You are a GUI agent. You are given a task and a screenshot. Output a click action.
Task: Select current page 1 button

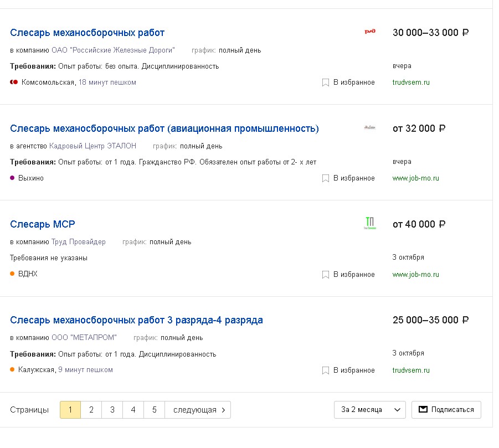coord(70,410)
